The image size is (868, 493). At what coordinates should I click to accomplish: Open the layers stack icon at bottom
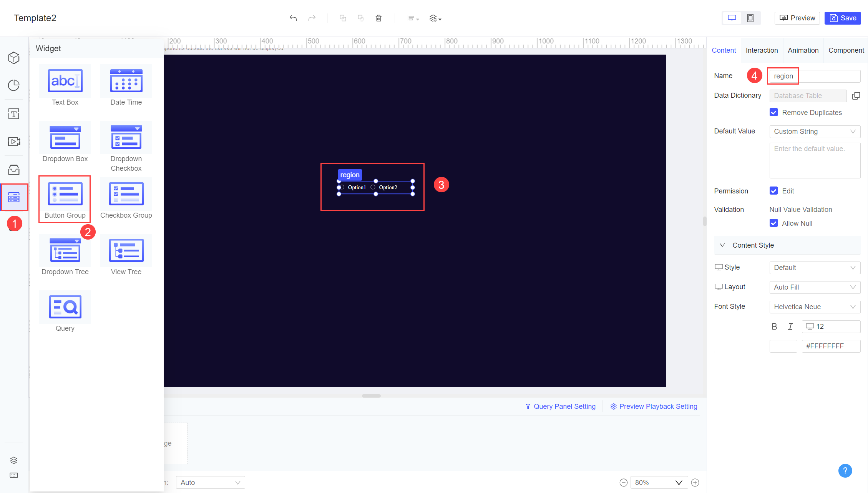pos(14,460)
